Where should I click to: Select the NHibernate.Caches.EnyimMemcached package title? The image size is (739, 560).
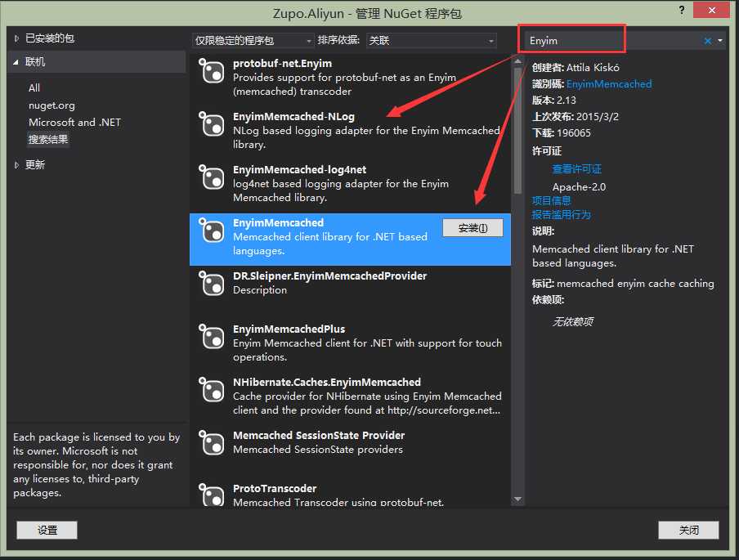(x=327, y=383)
